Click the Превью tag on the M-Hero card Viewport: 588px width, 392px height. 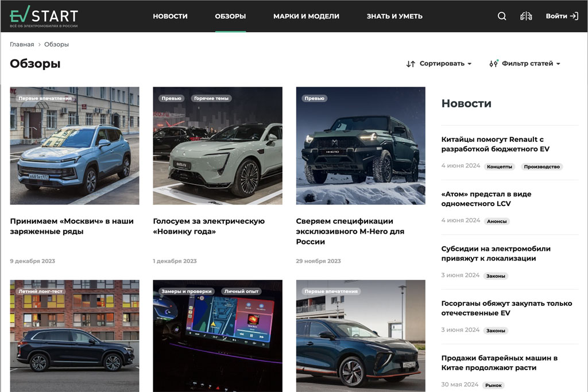click(x=314, y=98)
